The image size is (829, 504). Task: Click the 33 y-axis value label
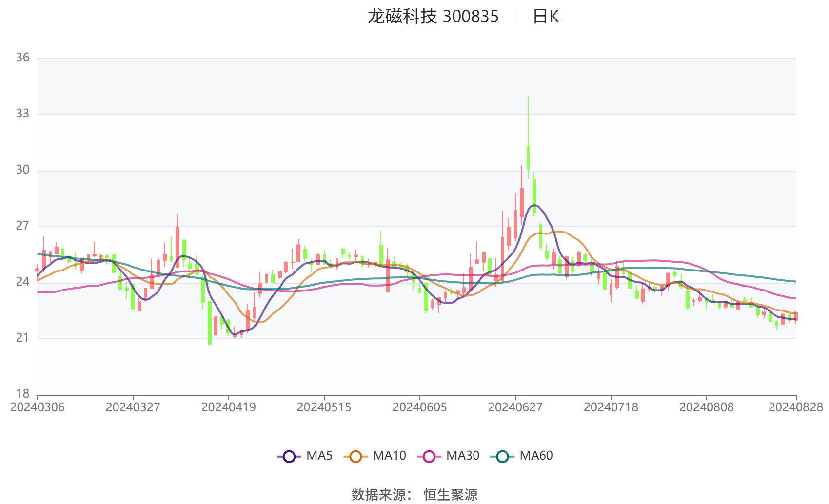pyautogui.click(x=22, y=114)
